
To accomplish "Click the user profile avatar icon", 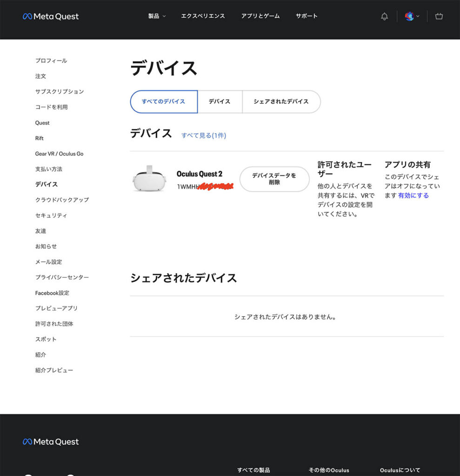I will click(409, 16).
